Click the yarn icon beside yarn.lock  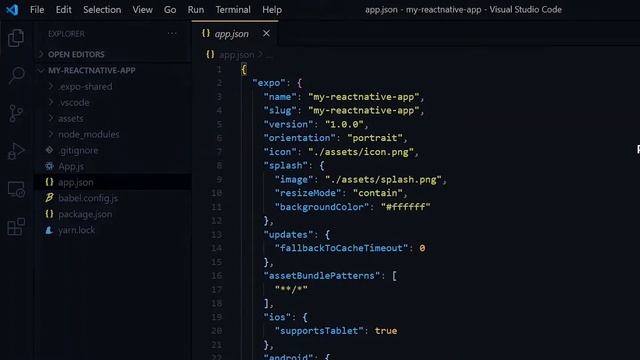(x=49, y=230)
